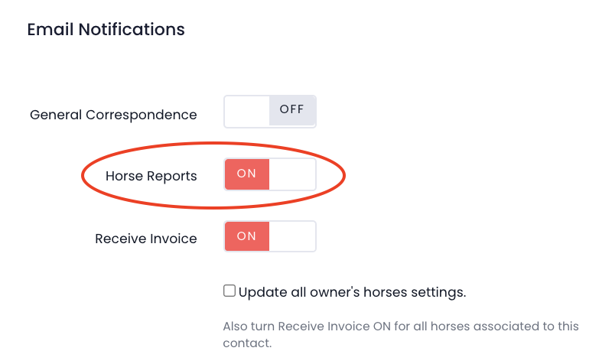
Task: Click the red ON segment of Horse Reports
Action: (246, 174)
